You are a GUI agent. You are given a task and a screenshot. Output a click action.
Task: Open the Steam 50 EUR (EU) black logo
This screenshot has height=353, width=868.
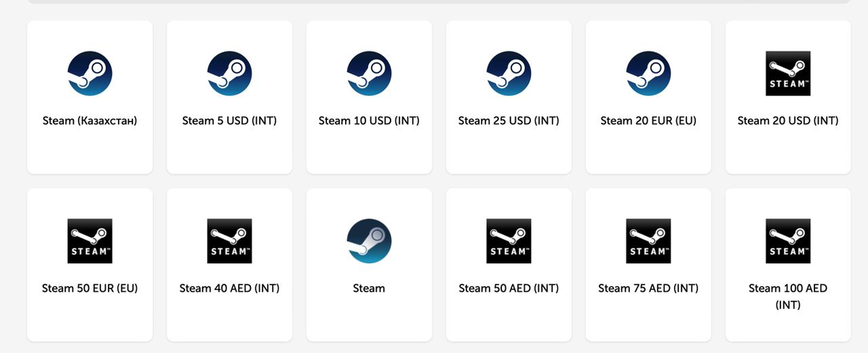point(90,241)
